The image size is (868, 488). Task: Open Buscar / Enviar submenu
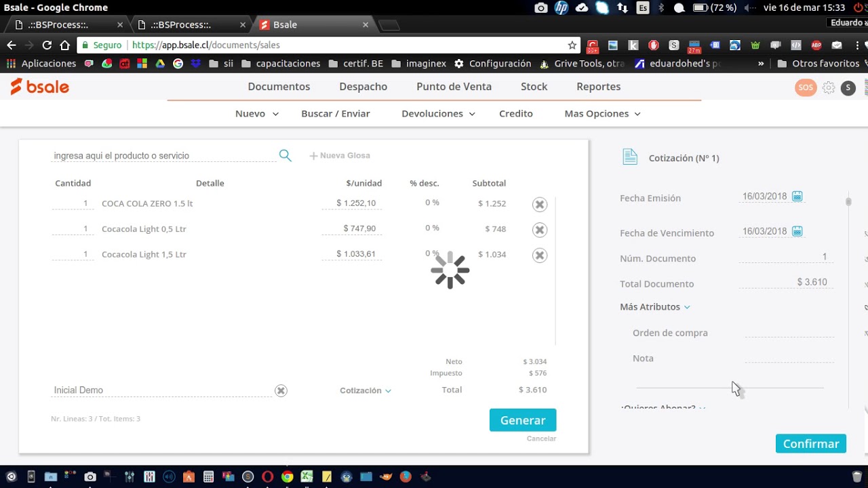coord(336,114)
